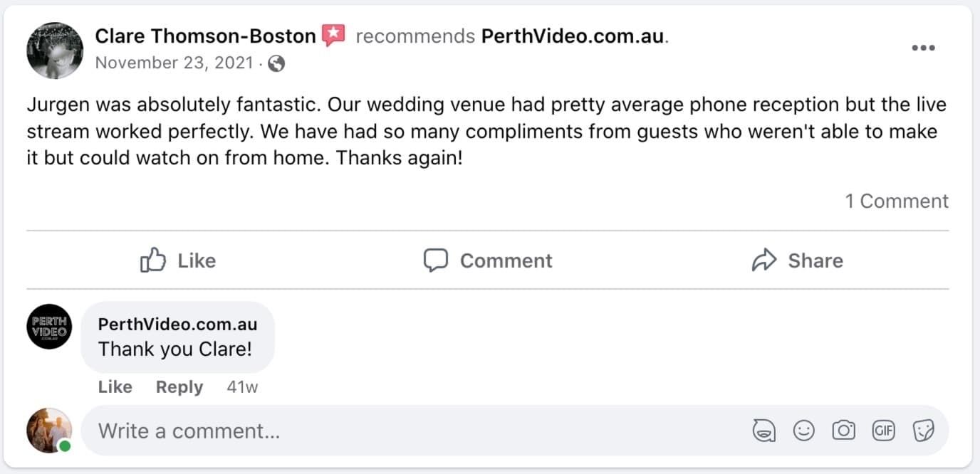Click the 41w comment timestamp

pyautogui.click(x=242, y=387)
